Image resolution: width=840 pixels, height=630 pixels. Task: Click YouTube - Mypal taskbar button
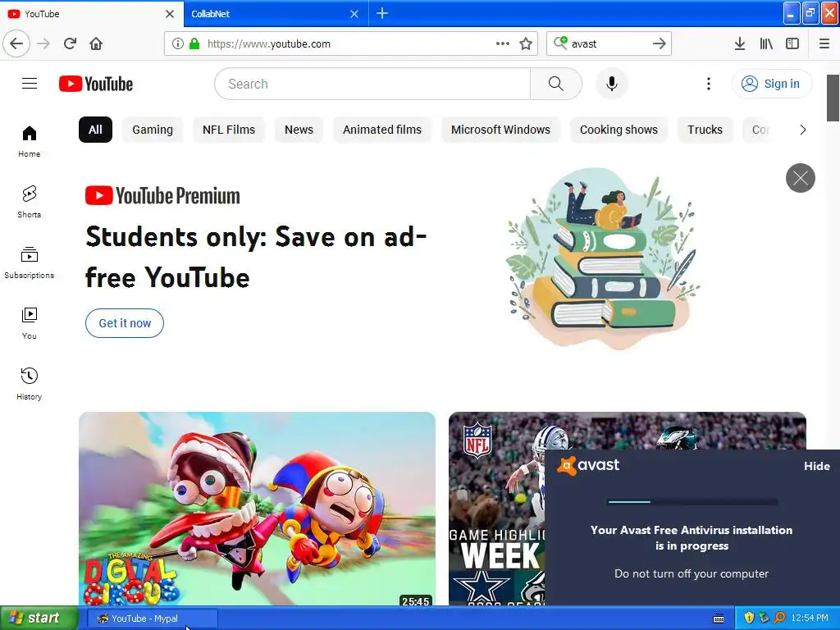coord(152,619)
